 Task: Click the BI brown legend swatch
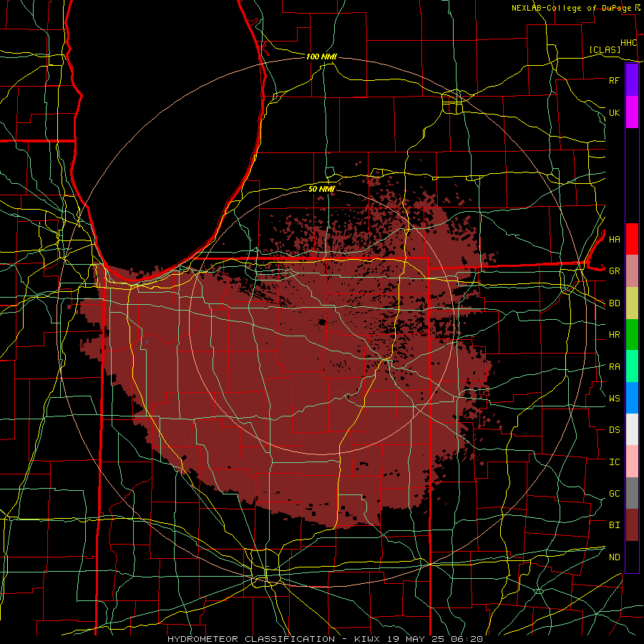tap(632, 525)
